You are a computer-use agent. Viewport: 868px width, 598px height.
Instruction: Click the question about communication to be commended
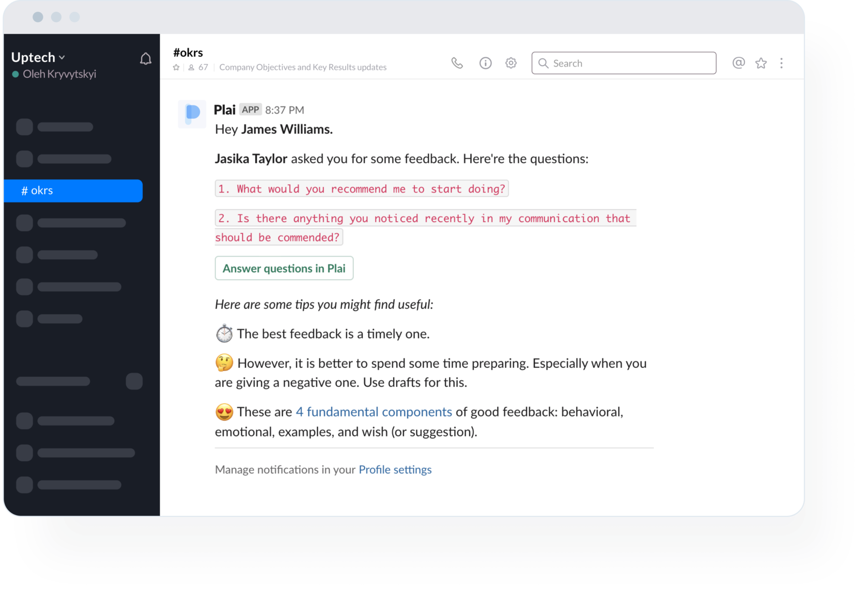425,228
